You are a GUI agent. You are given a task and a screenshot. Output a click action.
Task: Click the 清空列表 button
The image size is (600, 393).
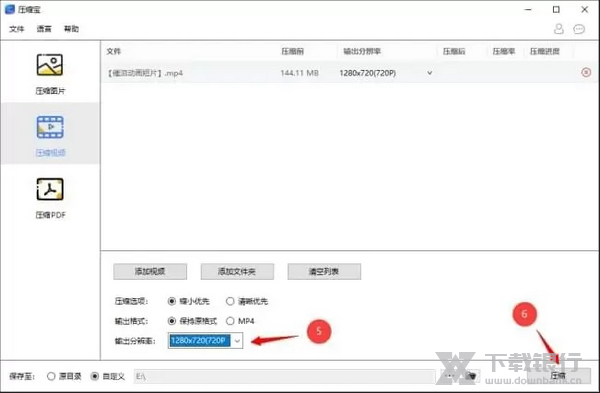point(324,271)
